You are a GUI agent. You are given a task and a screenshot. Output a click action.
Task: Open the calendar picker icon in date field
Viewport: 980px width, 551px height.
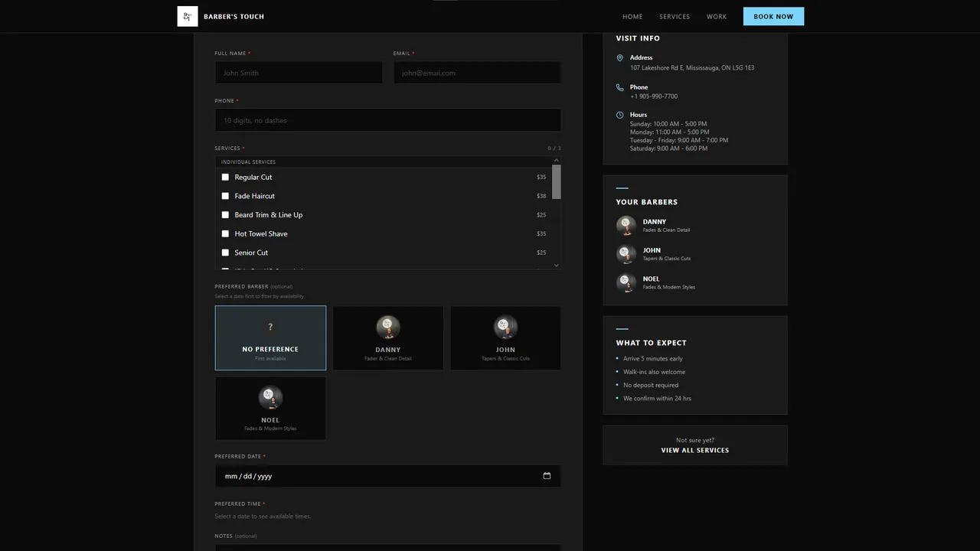point(547,476)
